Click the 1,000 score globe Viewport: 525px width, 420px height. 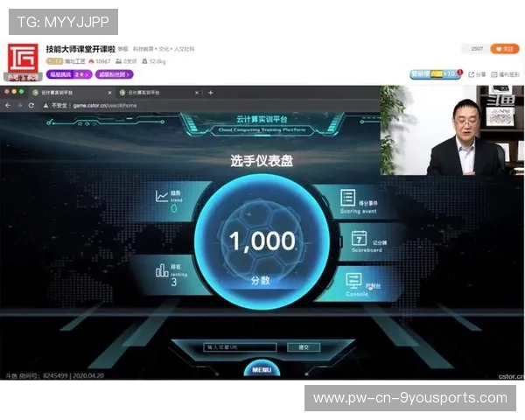click(x=262, y=241)
